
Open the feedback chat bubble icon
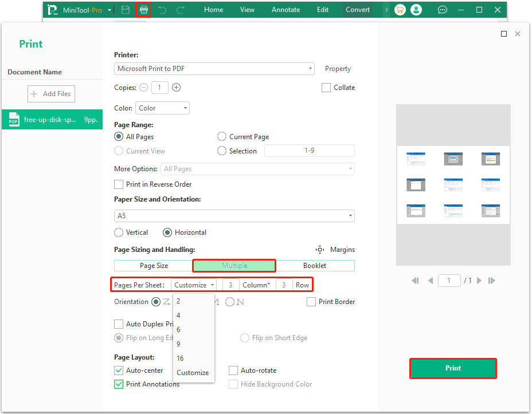[442, 10]
